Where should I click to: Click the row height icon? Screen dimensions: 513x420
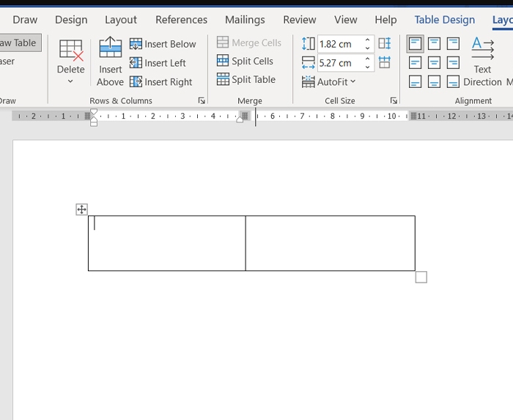(x=309, y=43)
